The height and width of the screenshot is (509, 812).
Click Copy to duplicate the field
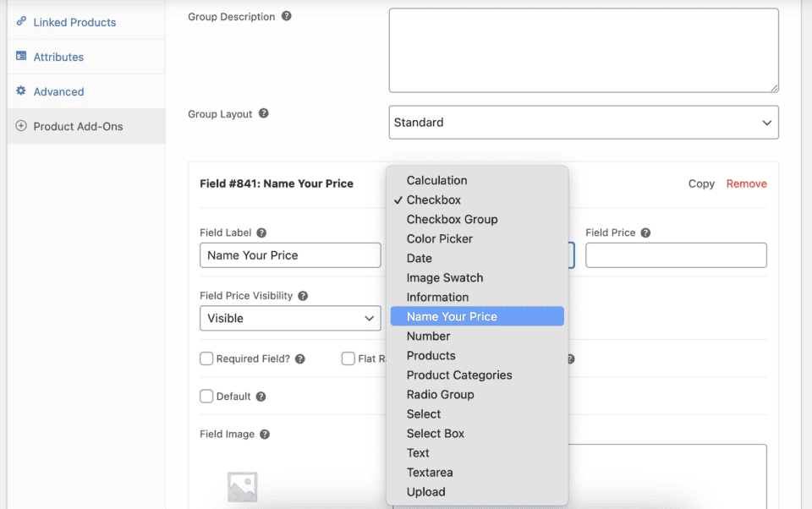coord(701,183)
